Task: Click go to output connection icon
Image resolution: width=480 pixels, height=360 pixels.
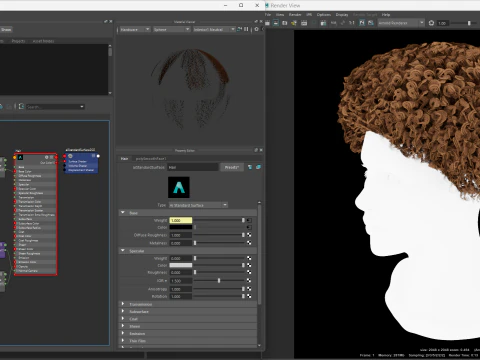Action: [258, 167]
